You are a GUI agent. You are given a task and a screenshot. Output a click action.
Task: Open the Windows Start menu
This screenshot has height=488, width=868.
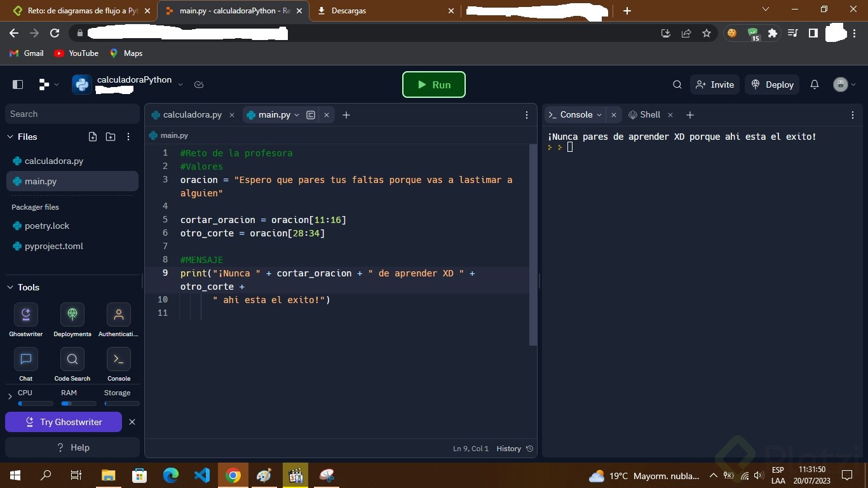[x=15, y=475]
